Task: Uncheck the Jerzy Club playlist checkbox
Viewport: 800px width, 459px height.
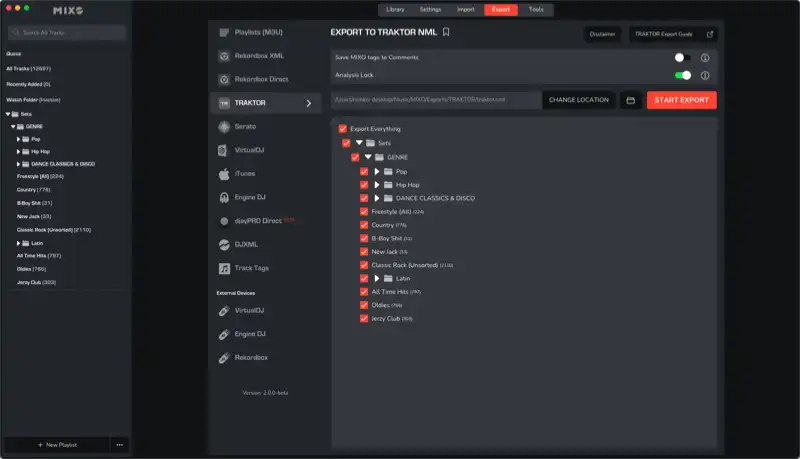Action: (x=364, y=319)
